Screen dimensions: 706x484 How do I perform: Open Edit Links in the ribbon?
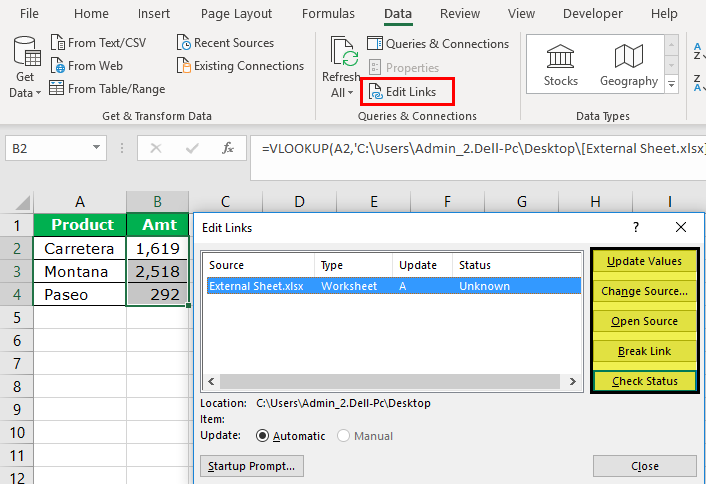point(403,92)
